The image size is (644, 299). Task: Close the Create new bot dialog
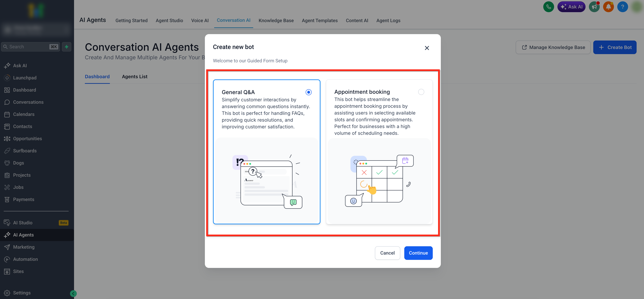point(427,48)
